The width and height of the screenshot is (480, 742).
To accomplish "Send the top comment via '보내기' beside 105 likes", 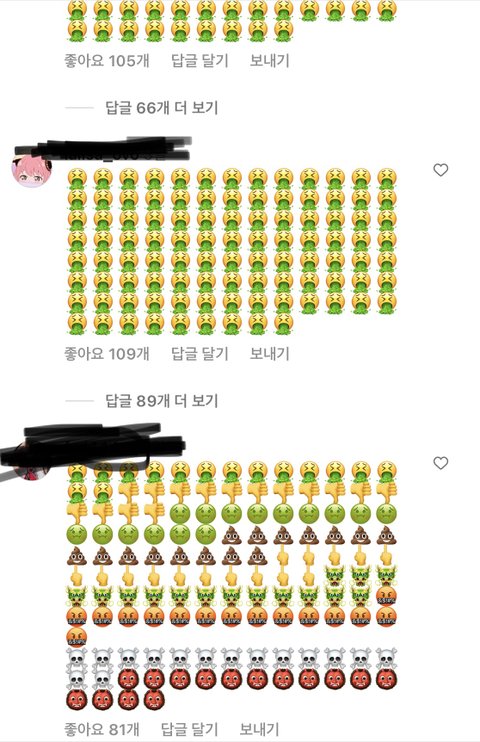I will pyautogui.click(x=269, y=61).
